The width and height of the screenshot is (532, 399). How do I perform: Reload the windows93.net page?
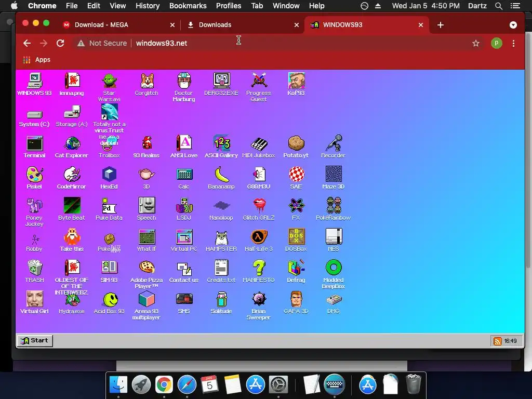point(60,43)
